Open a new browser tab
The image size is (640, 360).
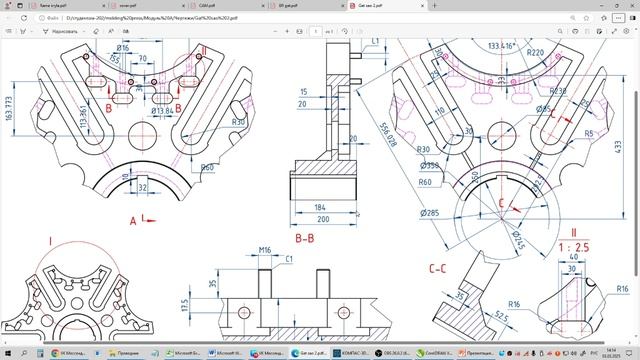(434, 6)
